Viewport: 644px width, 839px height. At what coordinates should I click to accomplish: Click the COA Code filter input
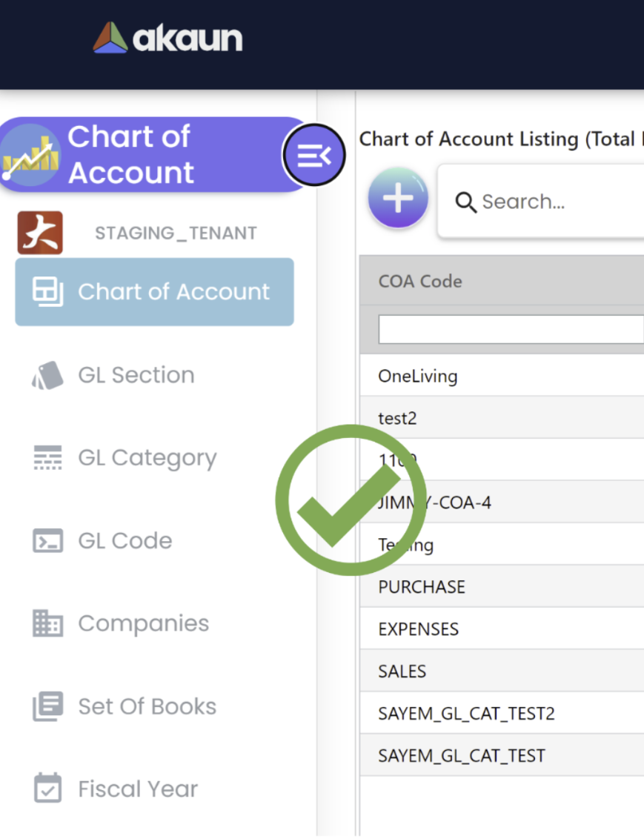(x=511, y=329)
